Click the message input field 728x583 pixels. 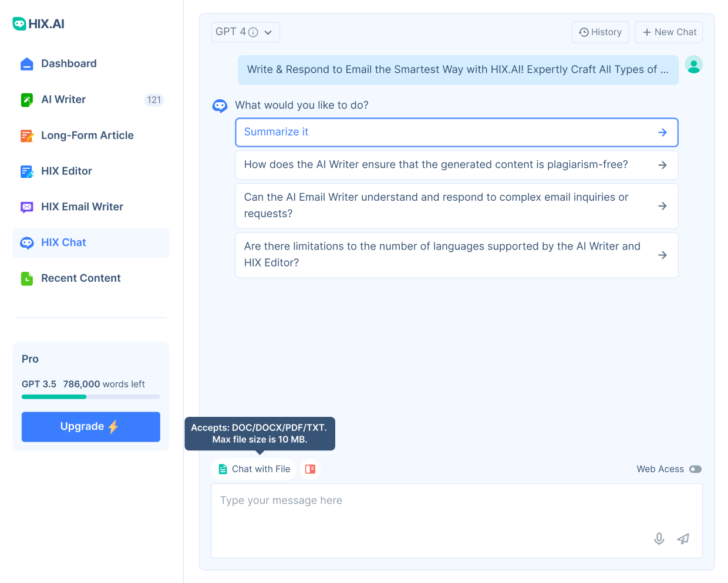click(457, 521)
